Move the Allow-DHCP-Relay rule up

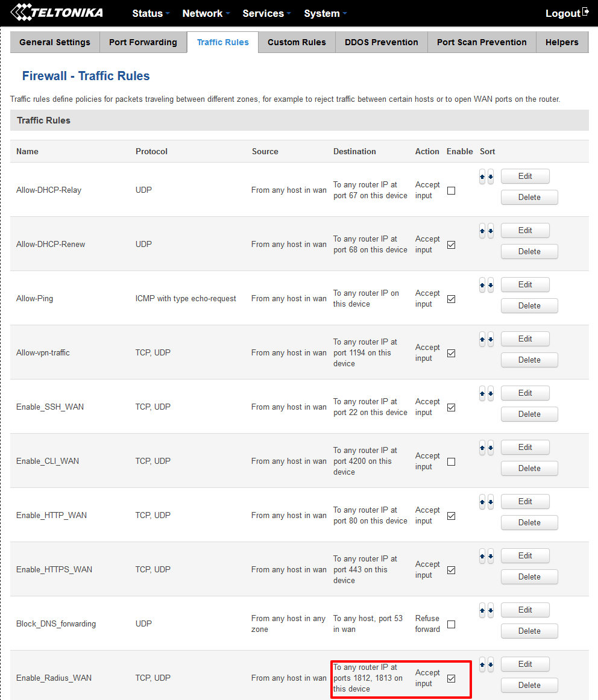[482, 176]
